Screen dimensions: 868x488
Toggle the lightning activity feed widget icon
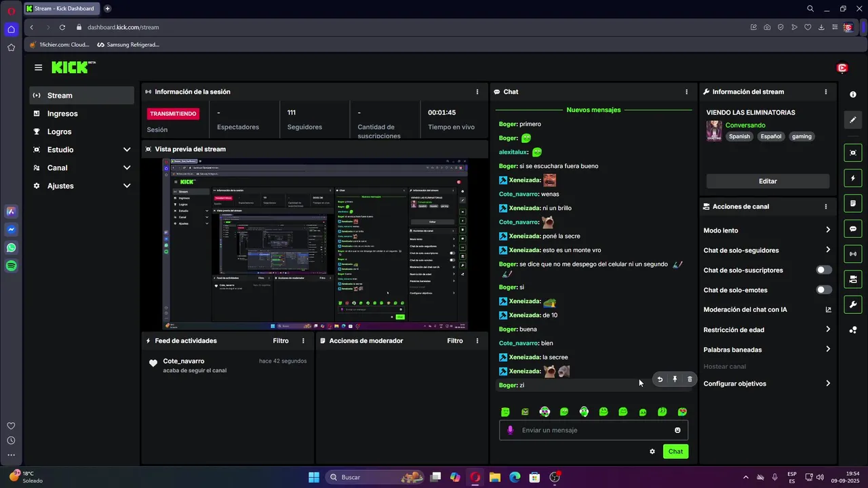(853, 178)
